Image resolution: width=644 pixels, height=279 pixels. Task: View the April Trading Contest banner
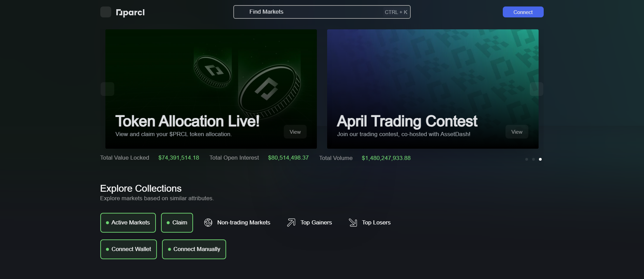click(x=517, y=132)
